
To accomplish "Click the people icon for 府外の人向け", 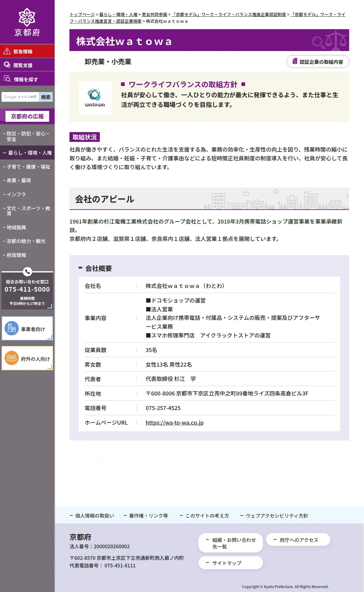I will coord(12,358).
